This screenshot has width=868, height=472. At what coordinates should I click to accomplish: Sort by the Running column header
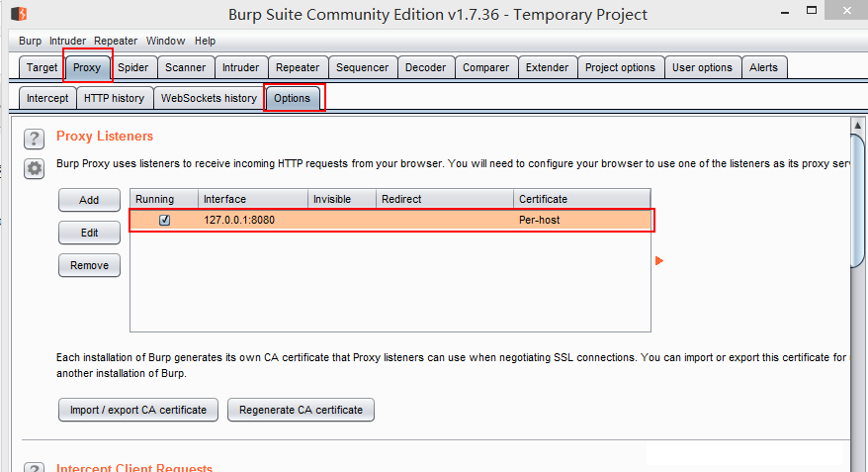(x=164, y=199)
